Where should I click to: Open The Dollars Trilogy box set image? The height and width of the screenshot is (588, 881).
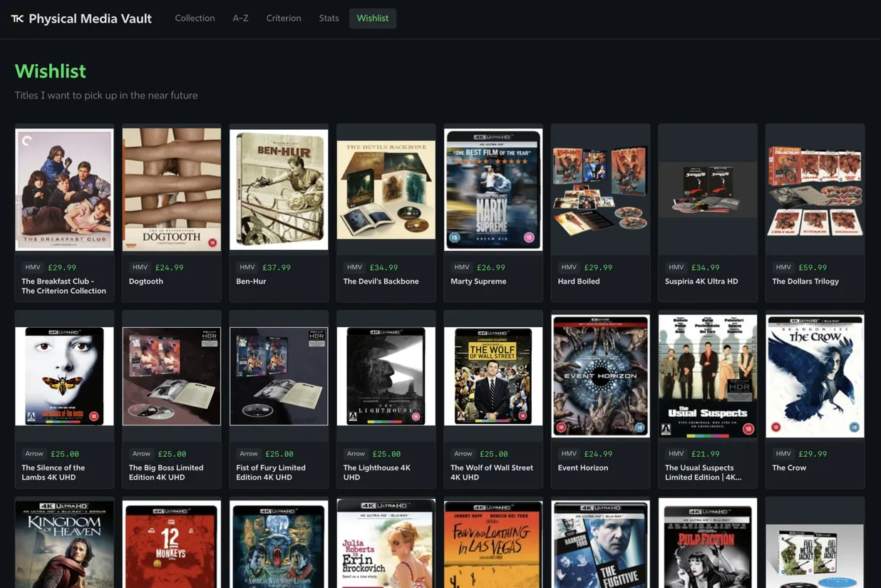[x=815, y=190]
